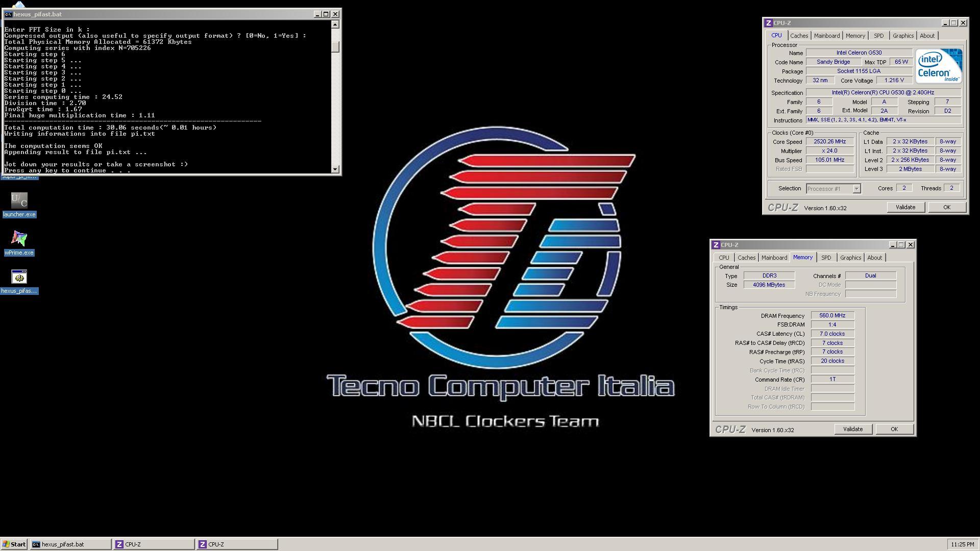The width and height of the screenshot is (980, 551).
Task: Open wPrime.exe desktop icon
Action: (19, 243)
